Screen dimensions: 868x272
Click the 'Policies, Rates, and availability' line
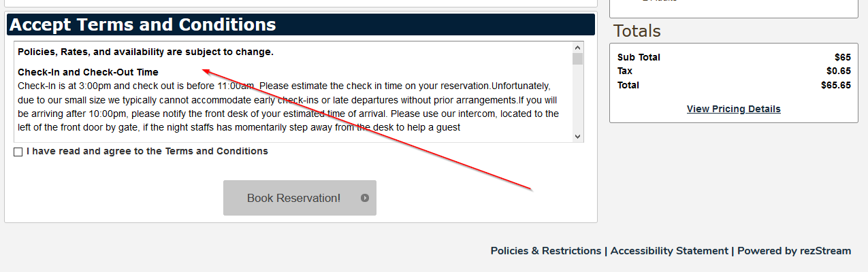[x=146, y=52]
